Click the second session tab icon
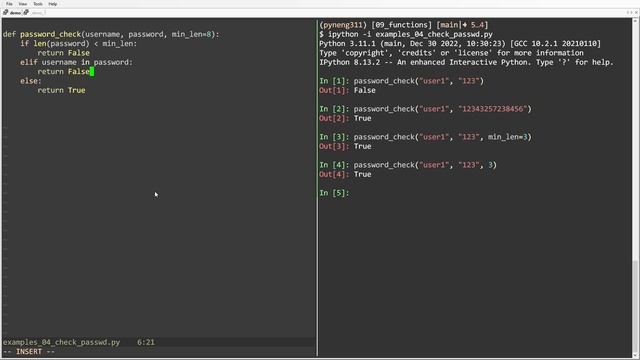This screenshot has height=360, width=640. (x=26, y=13)
